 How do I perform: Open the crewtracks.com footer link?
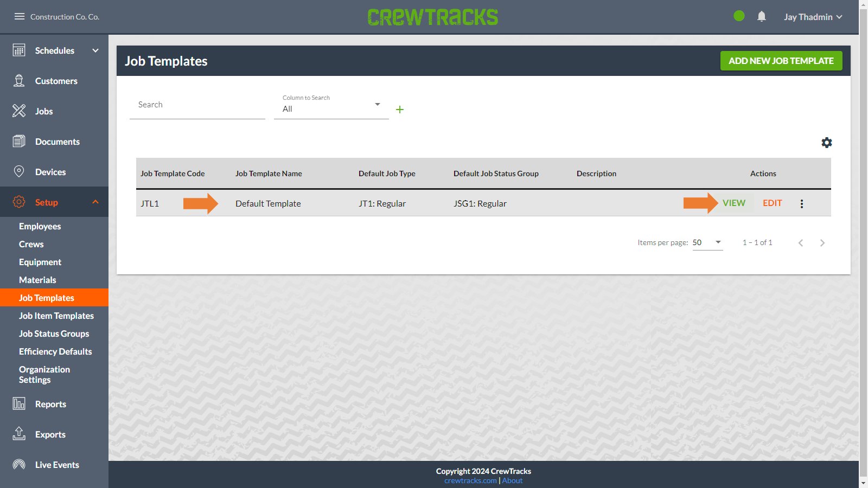tap(470, 480)
